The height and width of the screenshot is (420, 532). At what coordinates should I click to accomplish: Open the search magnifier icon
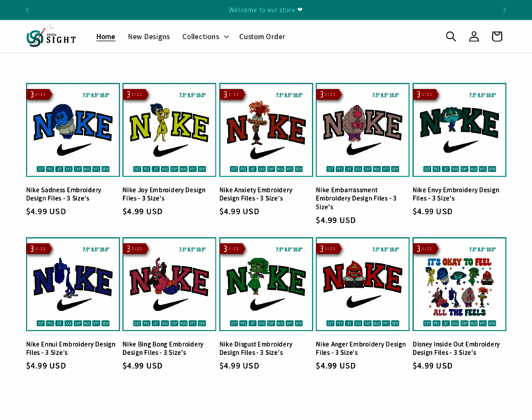(451, 36)
